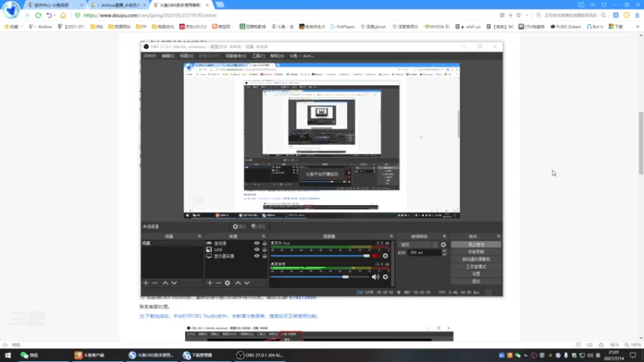Move scene down in Scenes panel
This screenshot has height=362, width=644.
174,283
